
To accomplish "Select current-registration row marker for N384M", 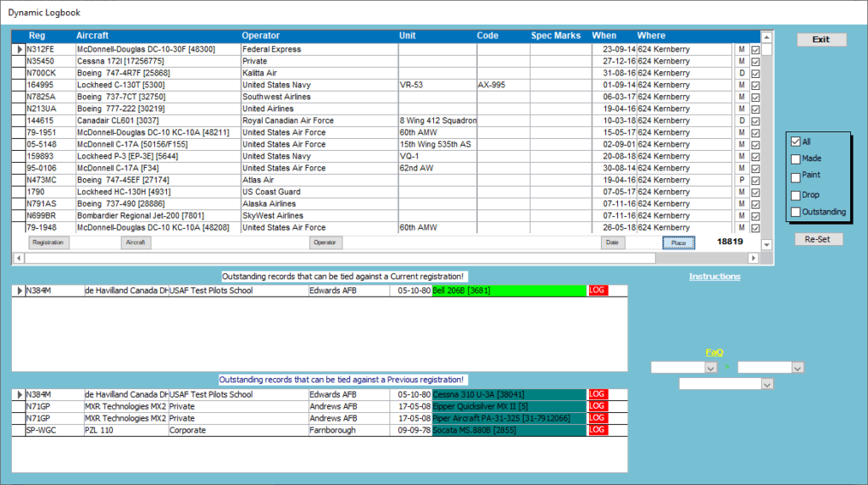I will 19,291.
